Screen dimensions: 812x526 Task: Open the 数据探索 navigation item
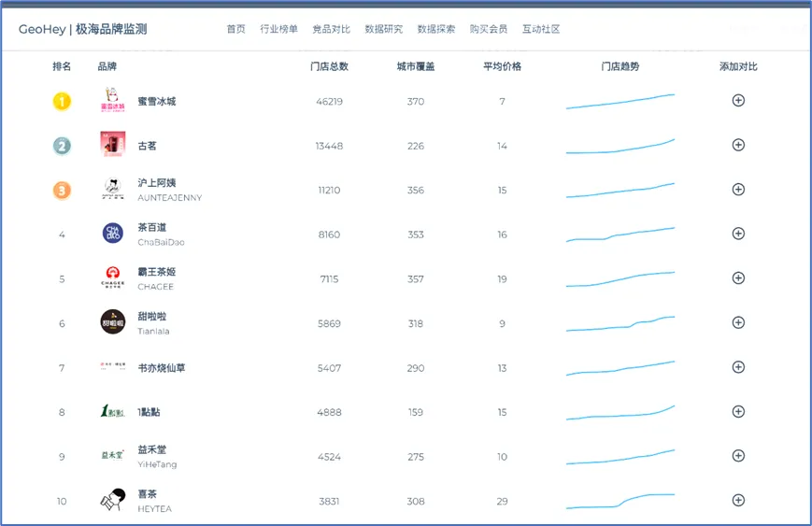(436, 29)
